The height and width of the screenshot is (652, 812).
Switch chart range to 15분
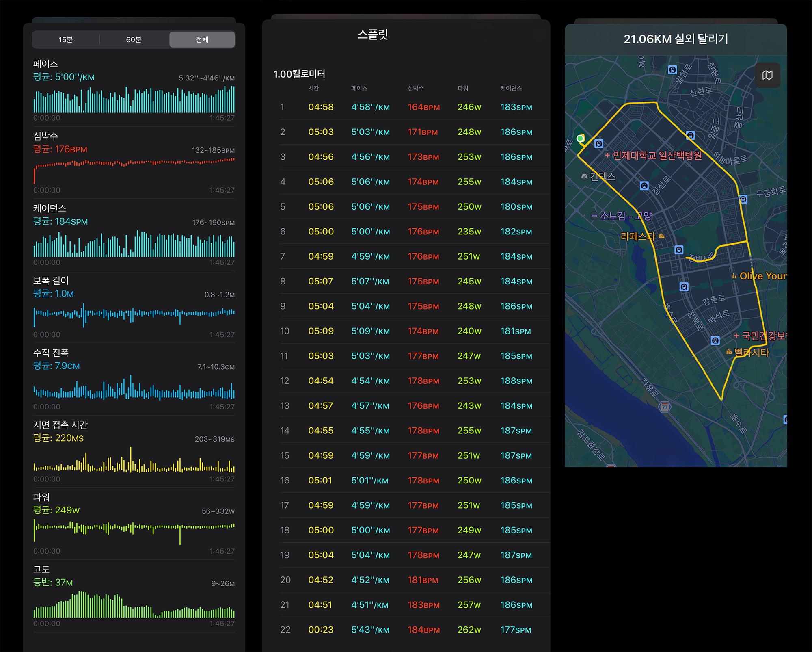[66, 39]
